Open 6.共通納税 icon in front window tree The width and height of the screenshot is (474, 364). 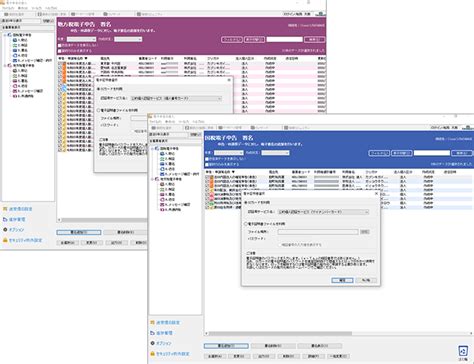(x=162, y=209)
